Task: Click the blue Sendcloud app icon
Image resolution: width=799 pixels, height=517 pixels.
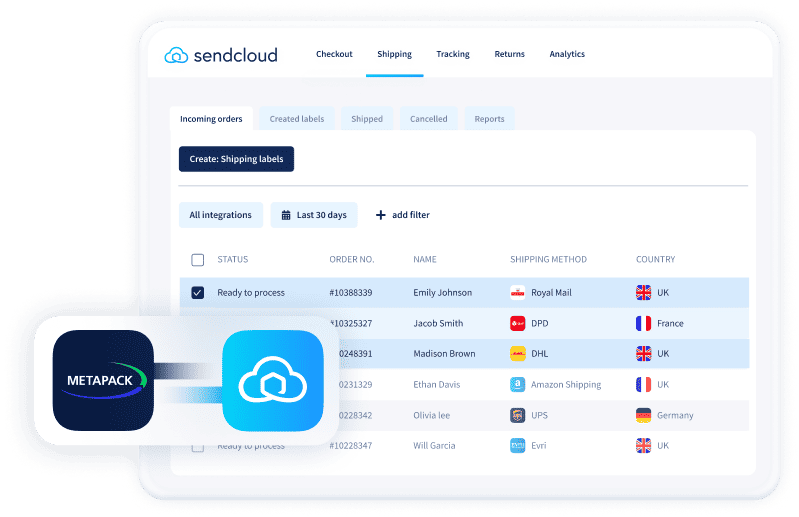Action: point(273,380)
